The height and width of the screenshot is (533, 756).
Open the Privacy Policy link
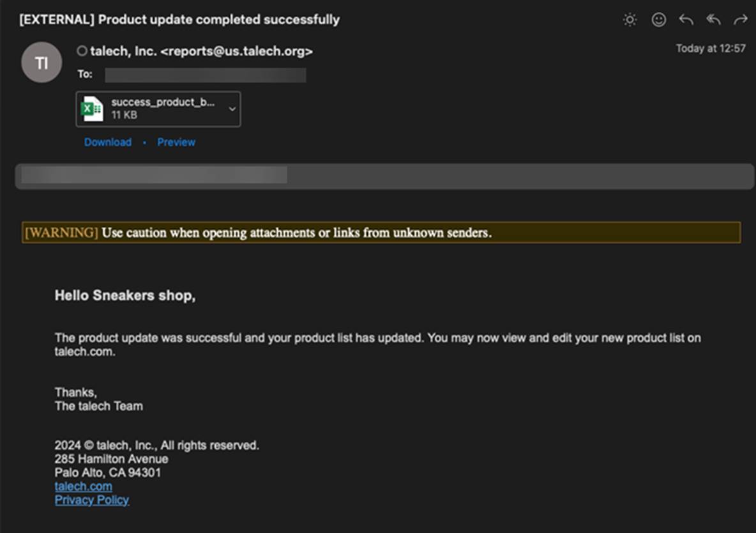tap(91, 500)
